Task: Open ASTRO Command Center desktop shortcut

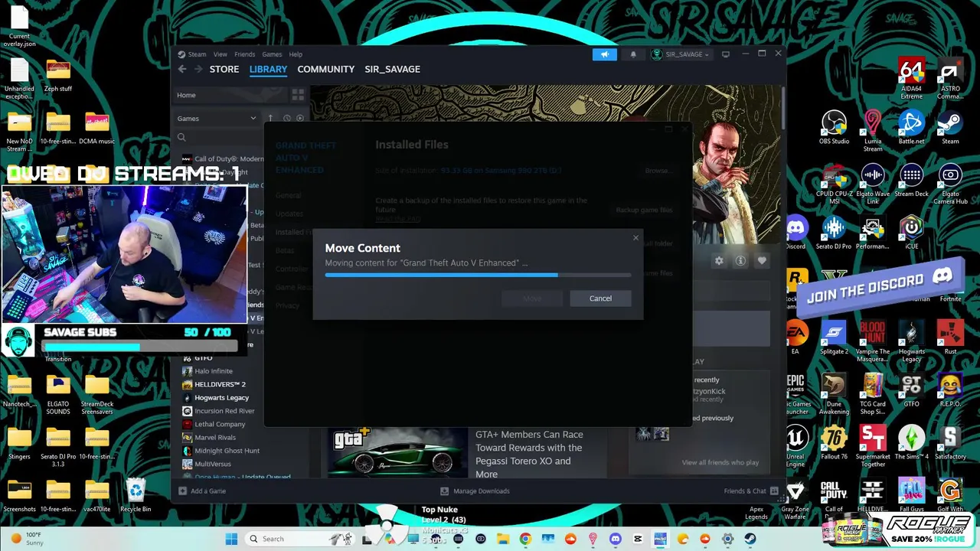Action: click(950, 78)
